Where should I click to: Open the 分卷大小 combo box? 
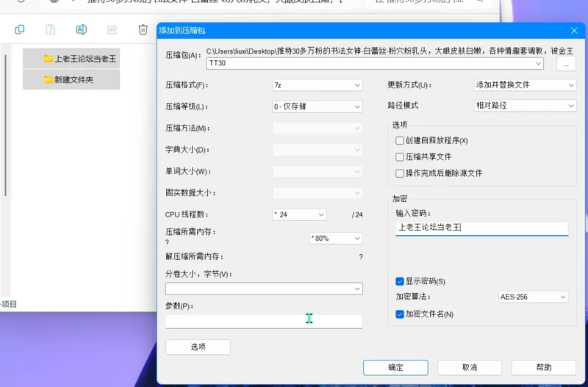(264, 289)
